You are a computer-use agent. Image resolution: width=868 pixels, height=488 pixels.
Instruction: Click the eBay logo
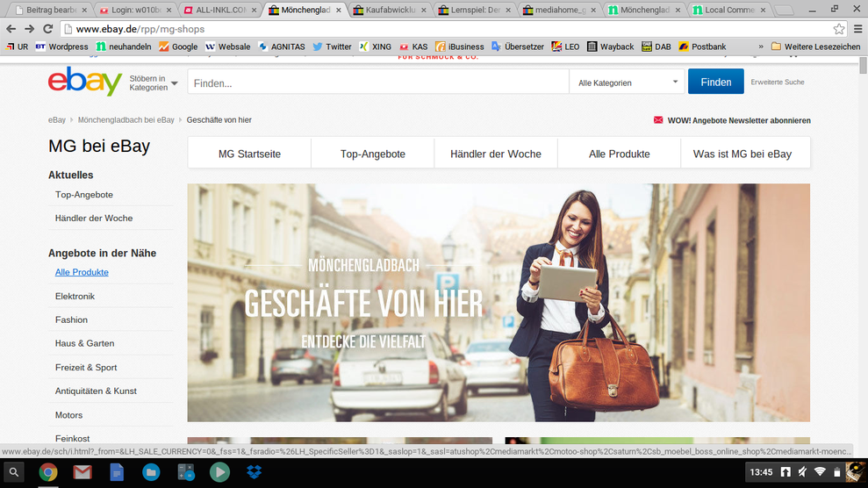point(85,82)
